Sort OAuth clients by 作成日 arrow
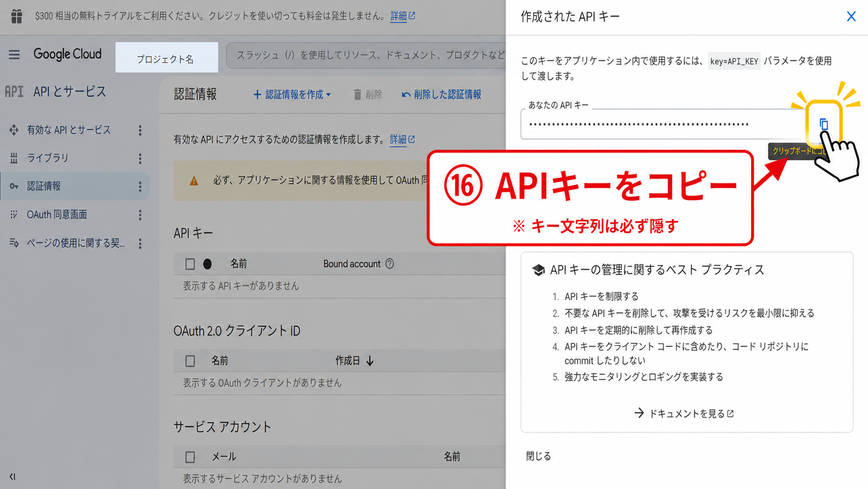The width and height of the screenshot is (868, 489). coord(370,361)
